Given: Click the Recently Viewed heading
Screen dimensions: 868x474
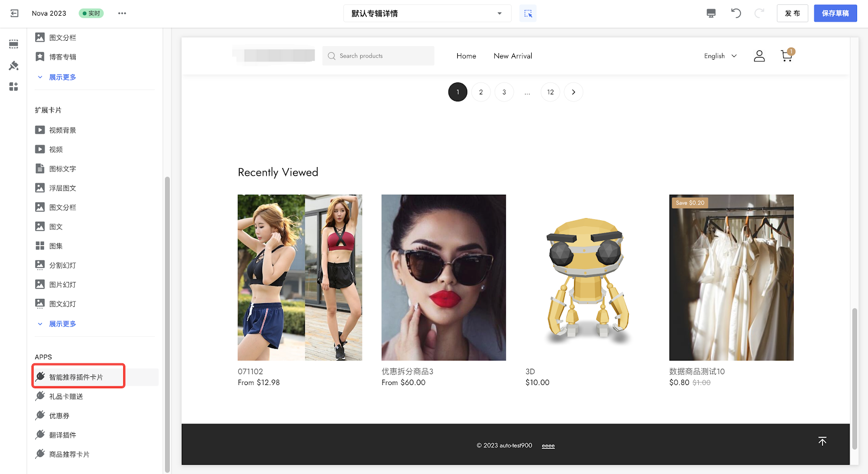Looking at the screenshot, I should 278,172.
